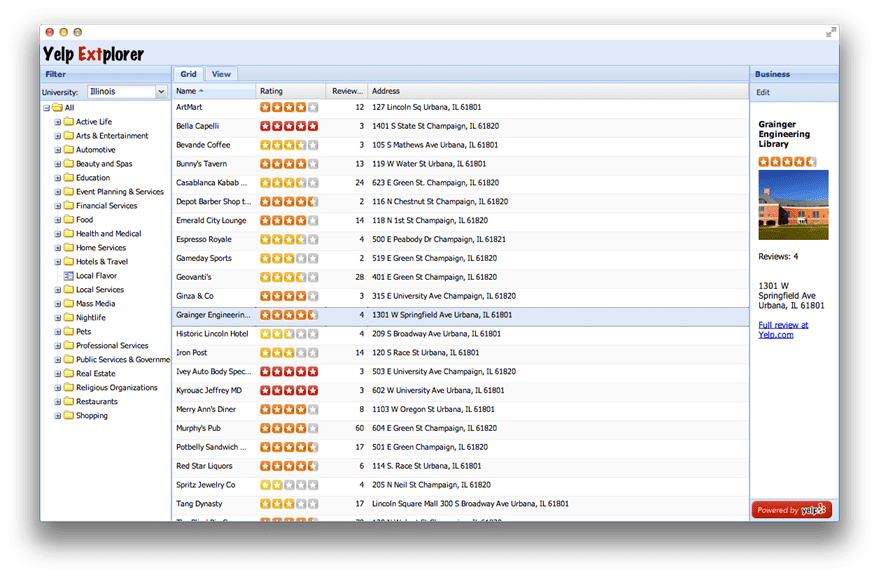Image resolution: width=879 pixels, height=577 pixels.
Task: Click the star rating in Business panel
Action: pos(787,162)
